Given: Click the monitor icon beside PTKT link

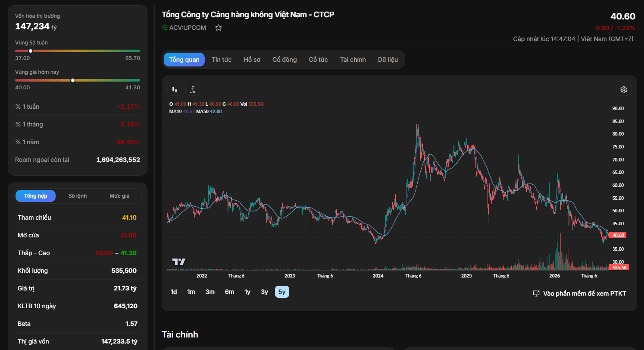Looking at the screenshot, I should pyautogui.click(x=536, y=293).
